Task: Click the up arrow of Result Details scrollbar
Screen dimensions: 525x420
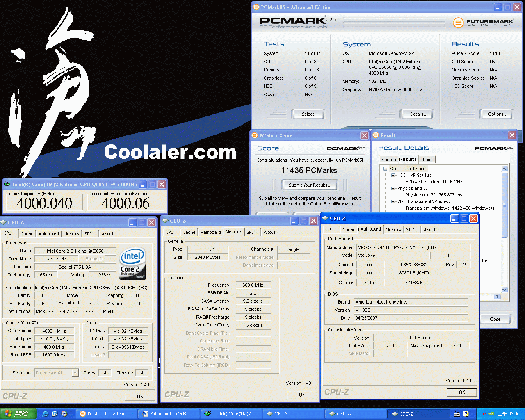Action: pyautogui.click(x=504, y=169)
